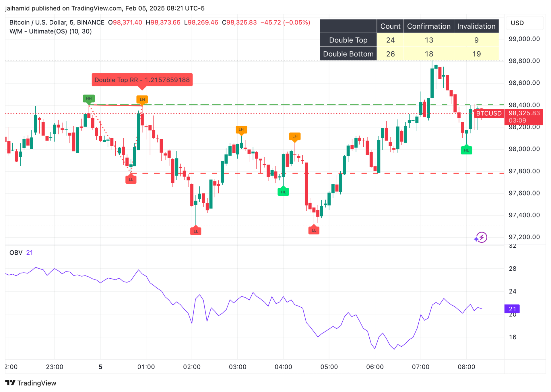Click the Double Bottom row header
Screen dimensions: 551x392
pyautogui.click(x=348, y=54)
